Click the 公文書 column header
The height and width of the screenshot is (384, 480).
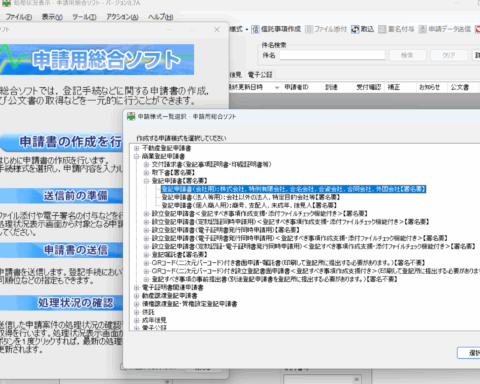tap(462, 87)
